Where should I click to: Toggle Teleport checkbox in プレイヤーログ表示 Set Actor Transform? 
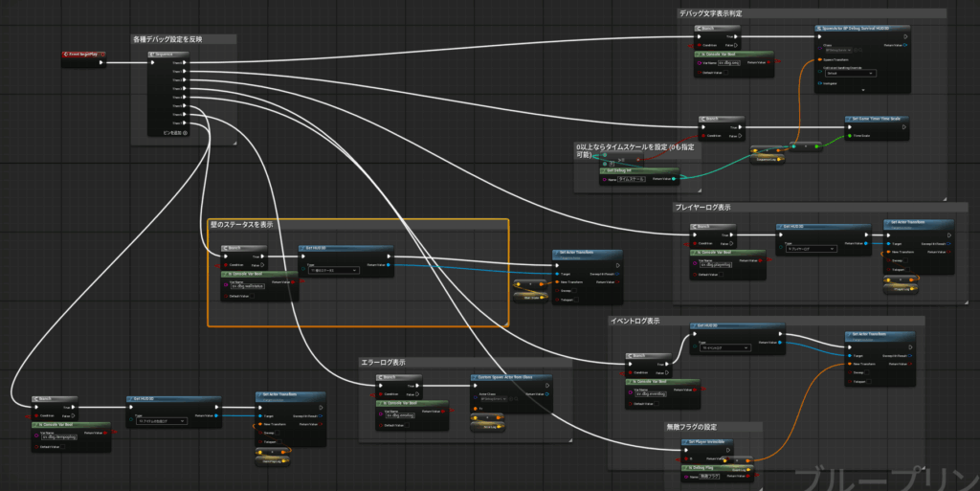[909, 270]
